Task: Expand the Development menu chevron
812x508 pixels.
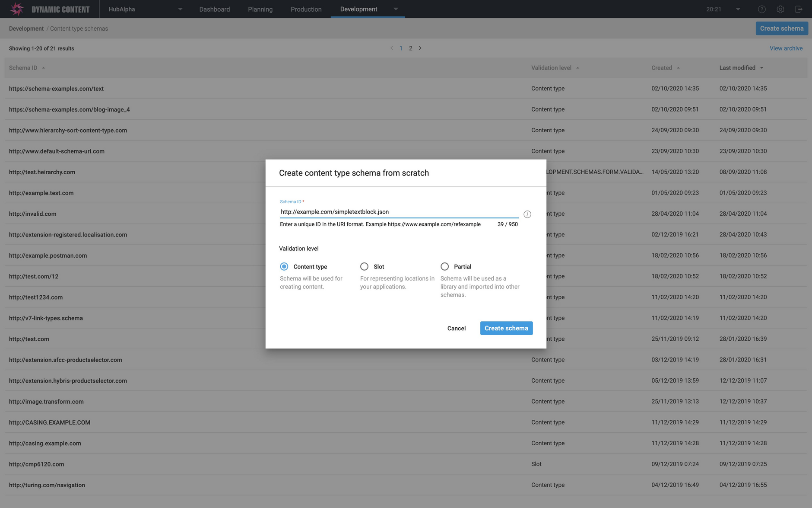Action: pos(396,9)
